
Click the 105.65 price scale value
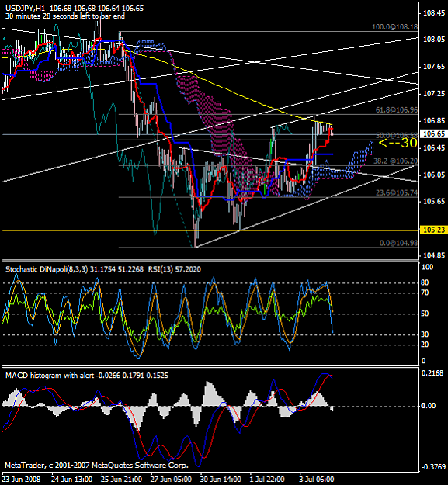[434, 202]
